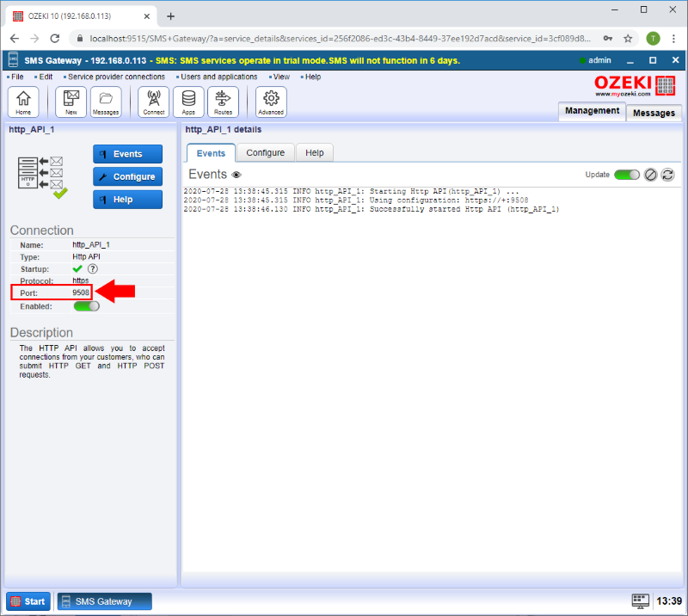The image size is (688, 616).
Task: Click the admin user label
Action: pos(599,60)
